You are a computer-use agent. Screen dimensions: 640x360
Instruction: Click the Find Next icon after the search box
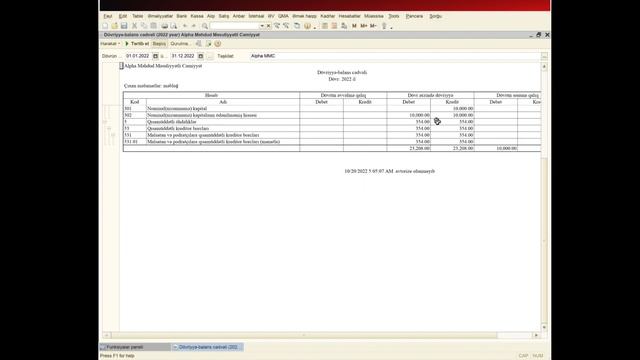277,26
